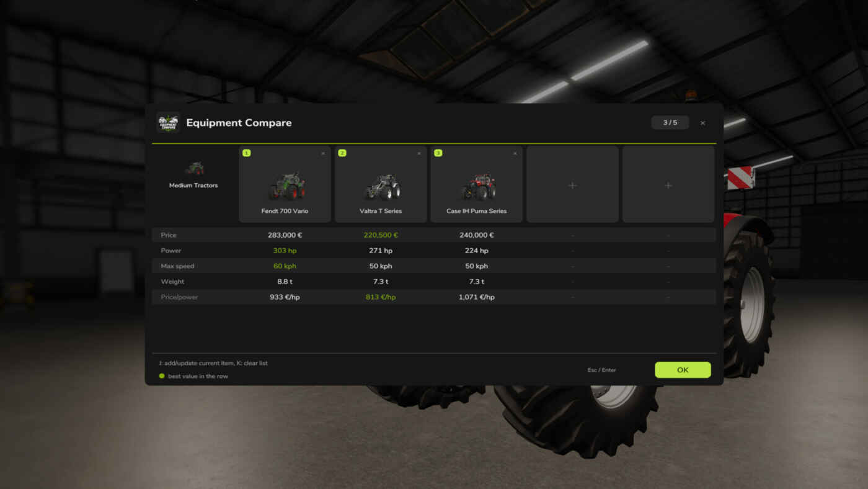Click the 3 / 5 counter badge

[x=670, y=122]
